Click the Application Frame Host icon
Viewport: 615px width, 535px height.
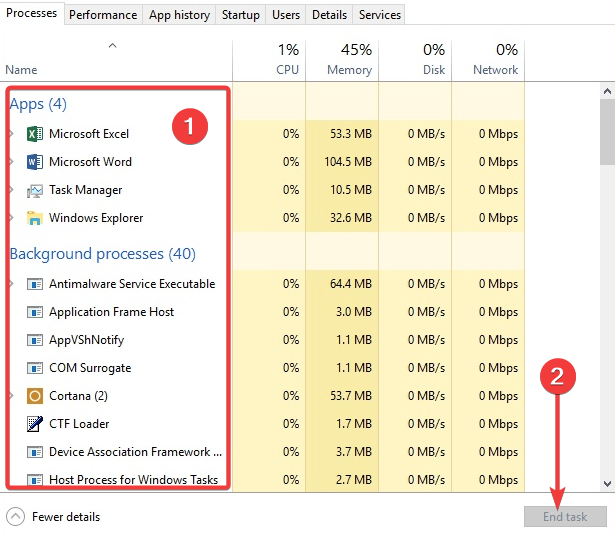[35, 312]
